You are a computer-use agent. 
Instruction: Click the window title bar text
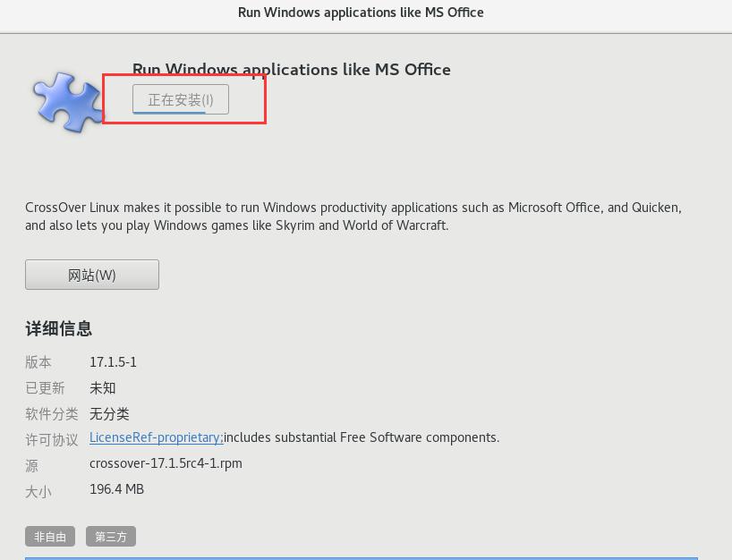[x=361, y=13]
